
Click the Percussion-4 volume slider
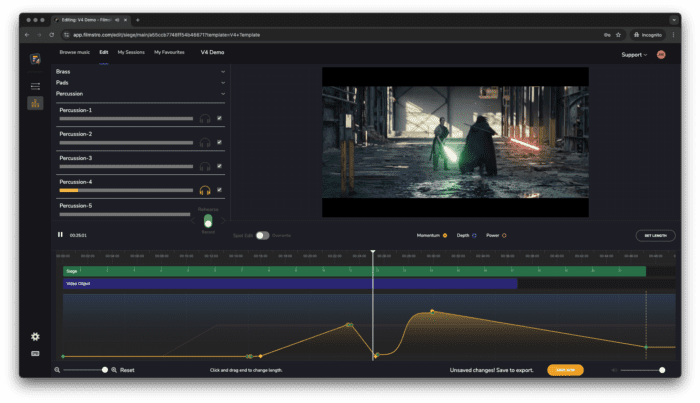pyautogui.click(x=126, y=190)
